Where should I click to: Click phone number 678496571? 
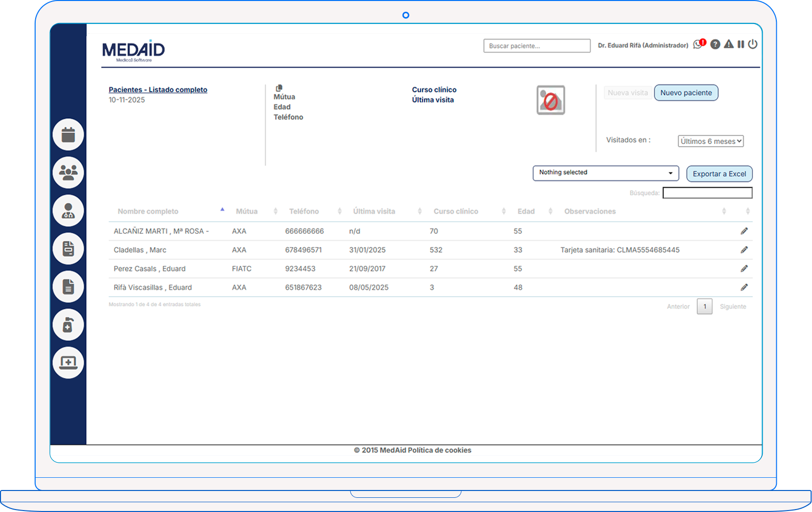point(303,250)
